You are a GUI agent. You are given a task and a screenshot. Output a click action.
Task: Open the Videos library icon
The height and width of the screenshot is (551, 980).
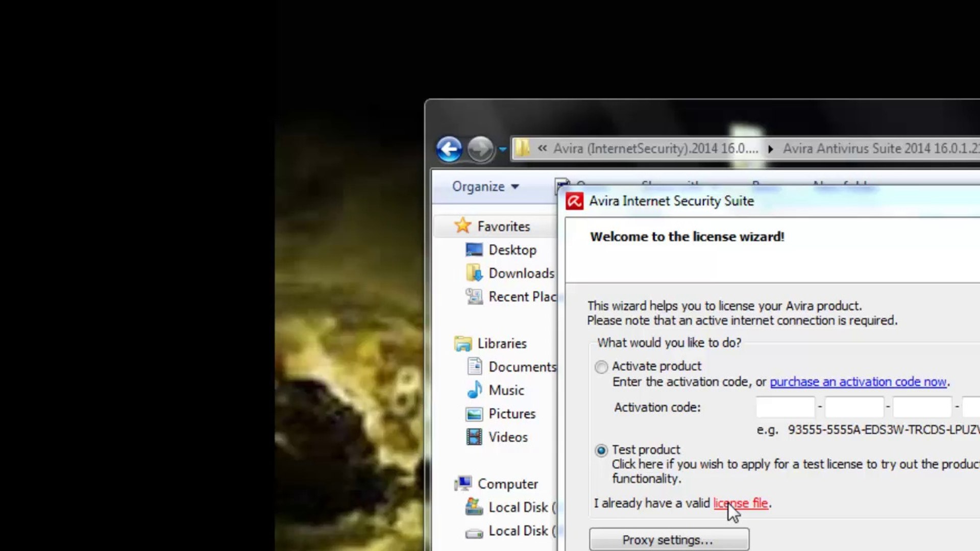click(x=474, y=437)
